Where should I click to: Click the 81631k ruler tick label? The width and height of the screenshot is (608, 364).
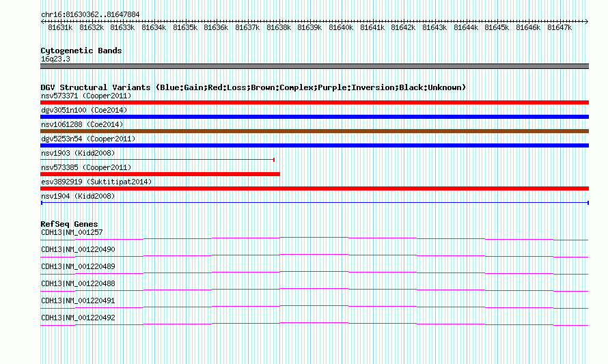pyautogui.click(x=60, y=27)
